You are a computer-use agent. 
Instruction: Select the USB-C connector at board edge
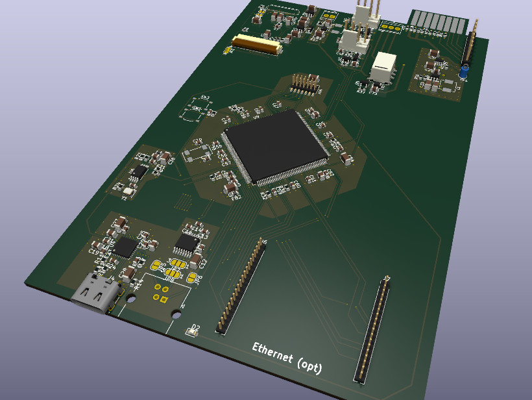pos(97,294)
